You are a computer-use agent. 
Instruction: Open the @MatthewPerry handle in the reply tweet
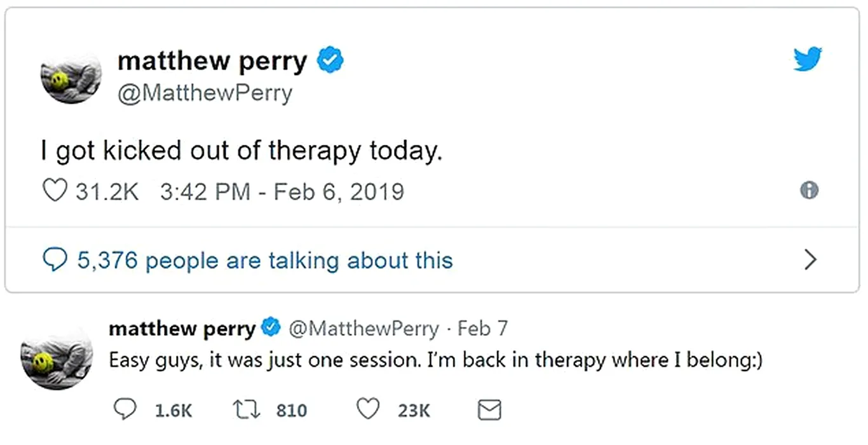click(x=363, y=328)
